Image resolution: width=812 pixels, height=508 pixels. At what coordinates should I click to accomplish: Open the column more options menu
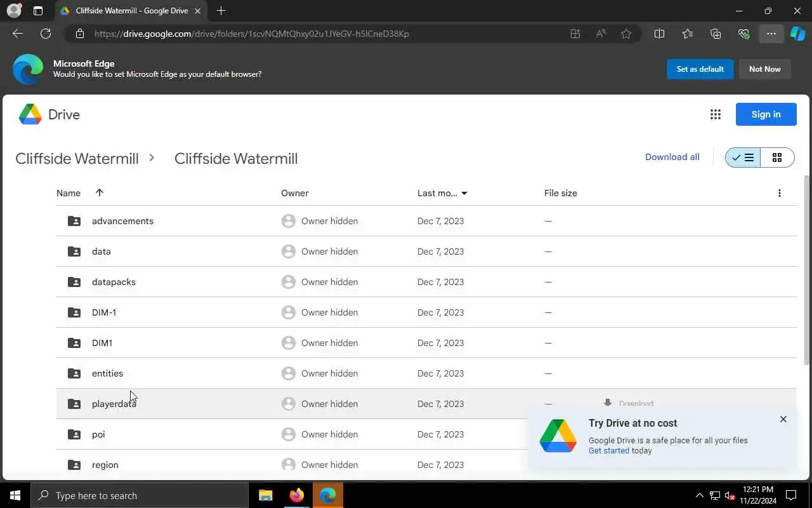(x=780, y=193)
